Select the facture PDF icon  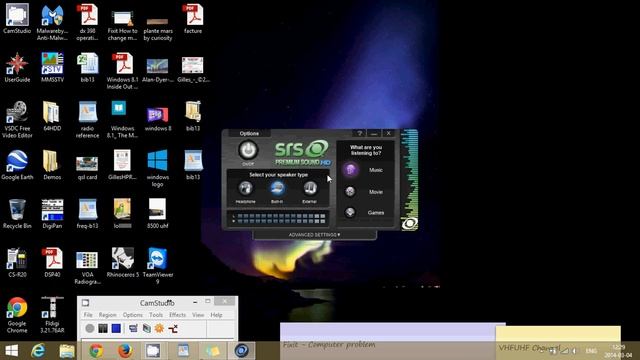pyautogui.click(x=193, y=19)
